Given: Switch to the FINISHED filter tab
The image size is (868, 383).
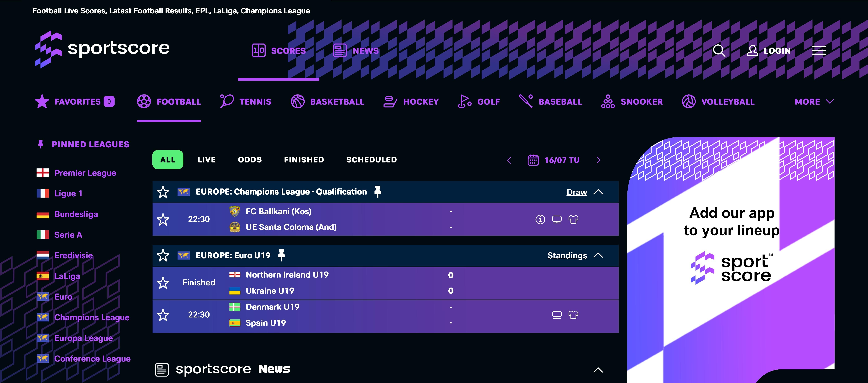Looking at the screenshot, I should click(304, 160).
